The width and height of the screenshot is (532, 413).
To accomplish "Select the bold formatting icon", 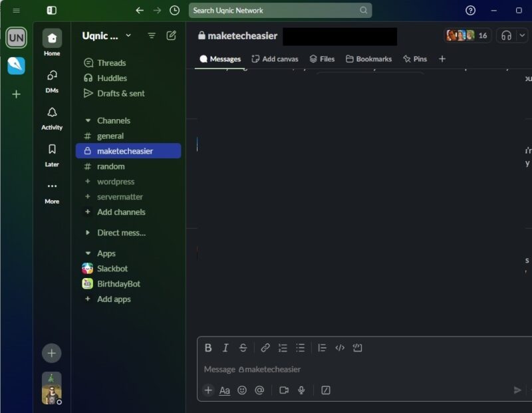I will [209, 347].
